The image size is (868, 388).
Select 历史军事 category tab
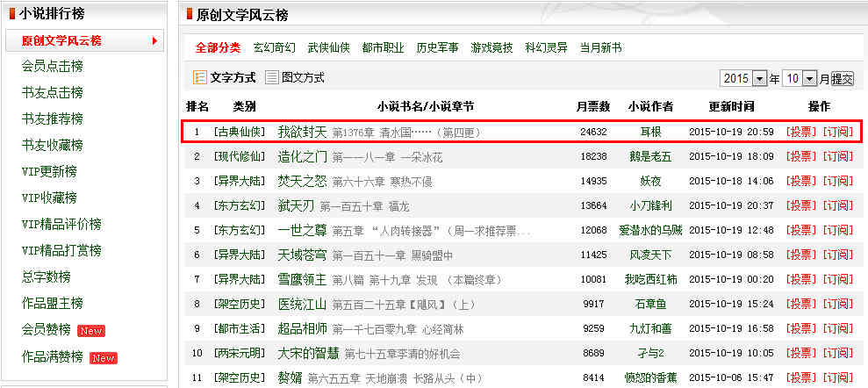click(437, 48)
